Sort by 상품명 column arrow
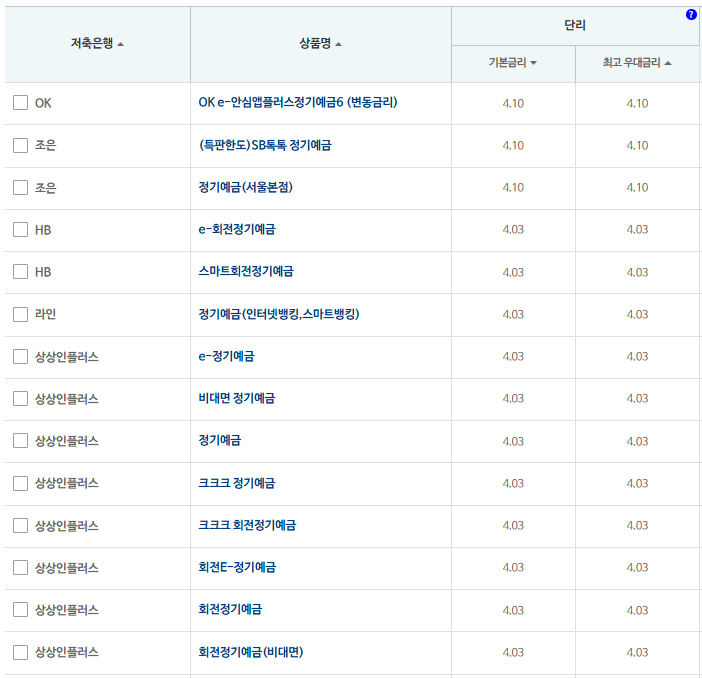The height and width of the screenshot is (678, 702). pos(338,44)
